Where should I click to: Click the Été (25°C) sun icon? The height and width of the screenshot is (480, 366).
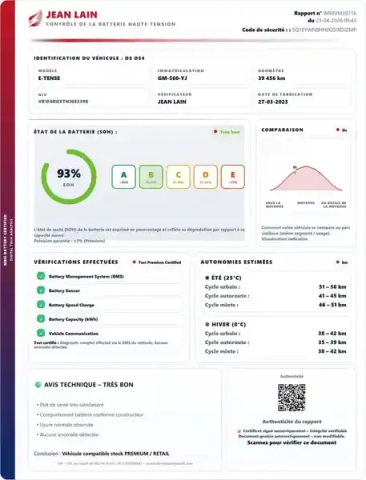(207, 278)
